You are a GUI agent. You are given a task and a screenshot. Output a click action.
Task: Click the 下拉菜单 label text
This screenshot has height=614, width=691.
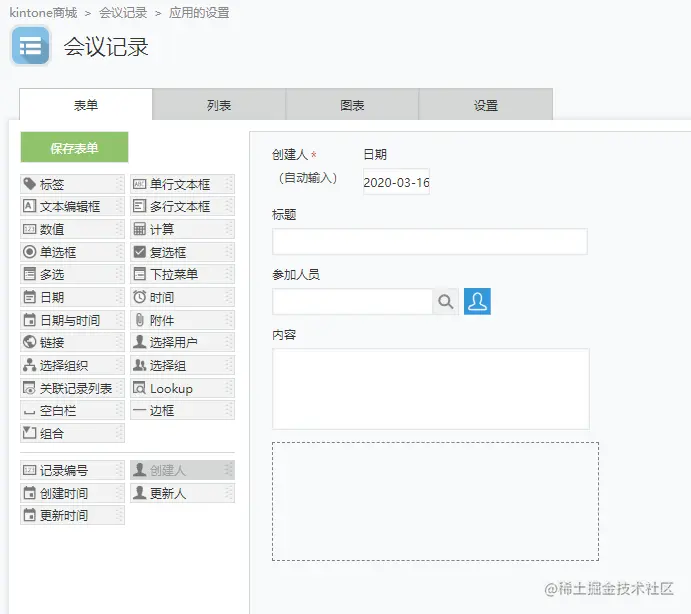click(x=174, y=274)
